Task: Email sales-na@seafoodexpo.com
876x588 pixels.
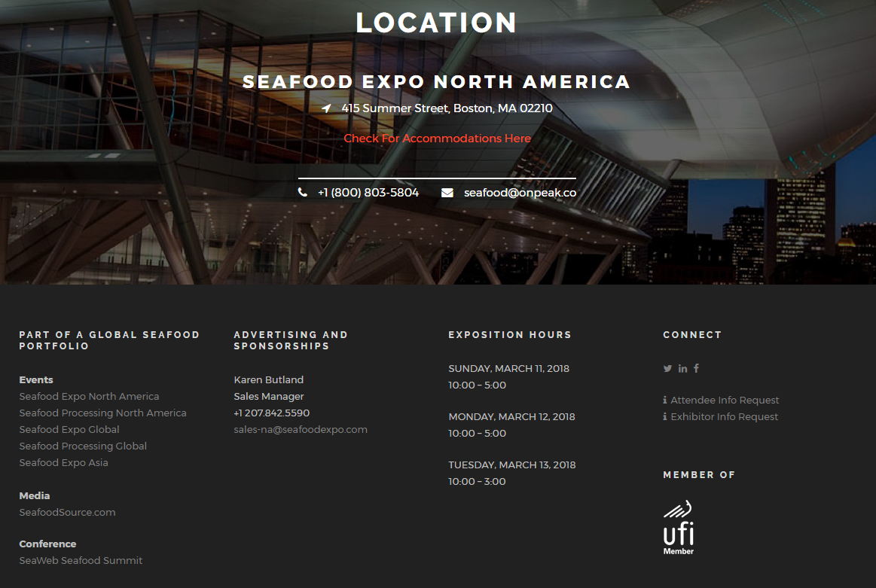Action: click(301, 430)
